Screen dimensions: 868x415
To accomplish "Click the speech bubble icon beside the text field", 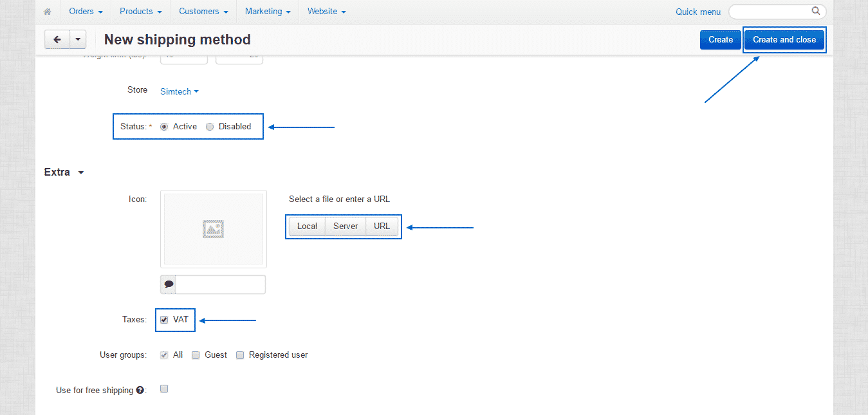I will click(x=167, y=284).
